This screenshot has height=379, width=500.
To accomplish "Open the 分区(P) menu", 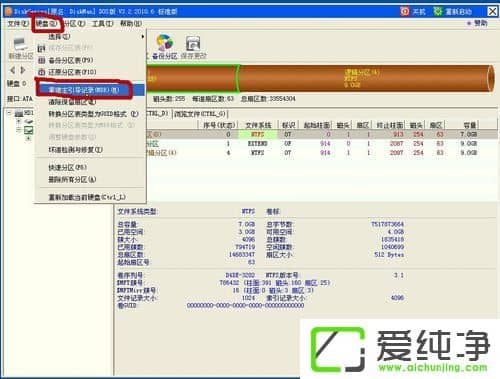I will pos(75,23).
